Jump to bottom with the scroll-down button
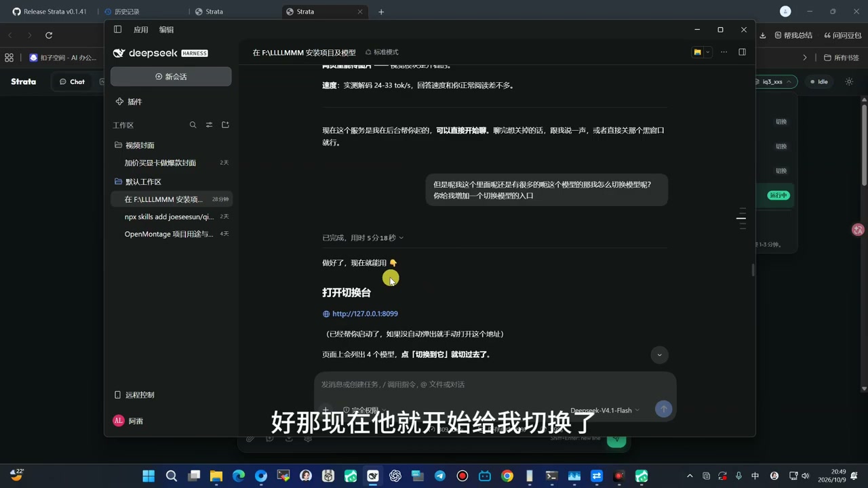 click(x=659, y=355)
